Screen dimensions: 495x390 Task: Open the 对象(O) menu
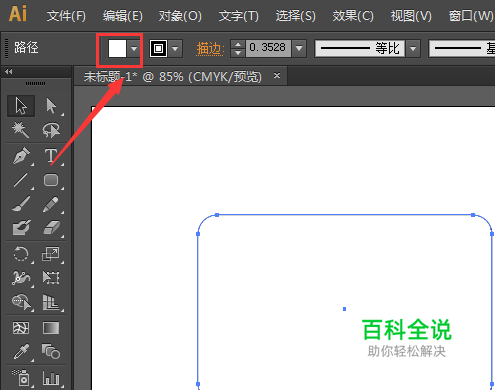(x=180, y=16)
